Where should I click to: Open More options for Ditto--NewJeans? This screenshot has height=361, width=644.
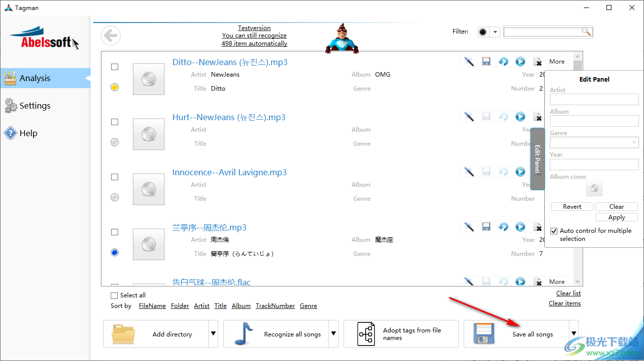pyautogui.click(x=557, y=62)
